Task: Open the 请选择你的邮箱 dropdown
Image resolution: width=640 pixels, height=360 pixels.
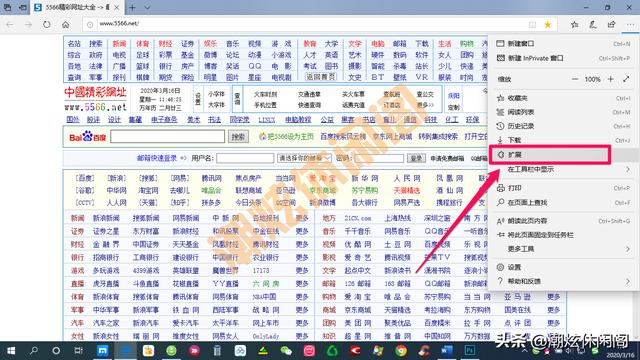Action: (x=304, y=158)
